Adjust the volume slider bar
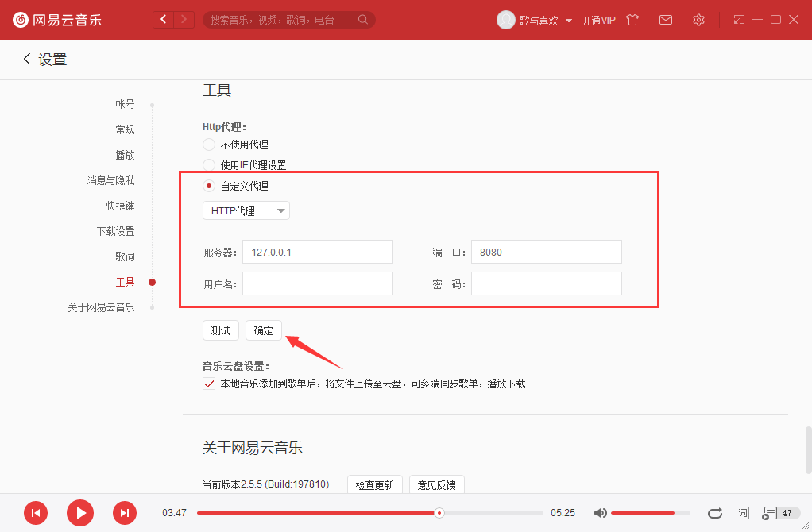The image size is (812, 532). coord(651,513)
